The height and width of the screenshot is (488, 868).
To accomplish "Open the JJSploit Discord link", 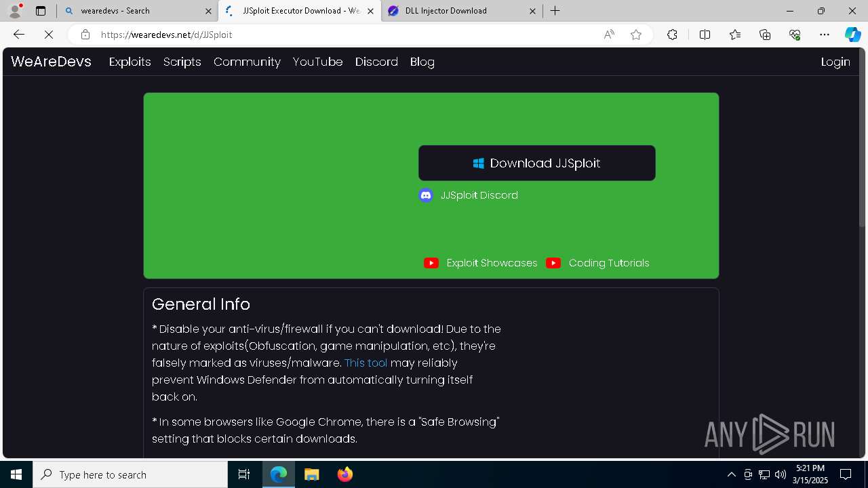I will tap(479, 195).
